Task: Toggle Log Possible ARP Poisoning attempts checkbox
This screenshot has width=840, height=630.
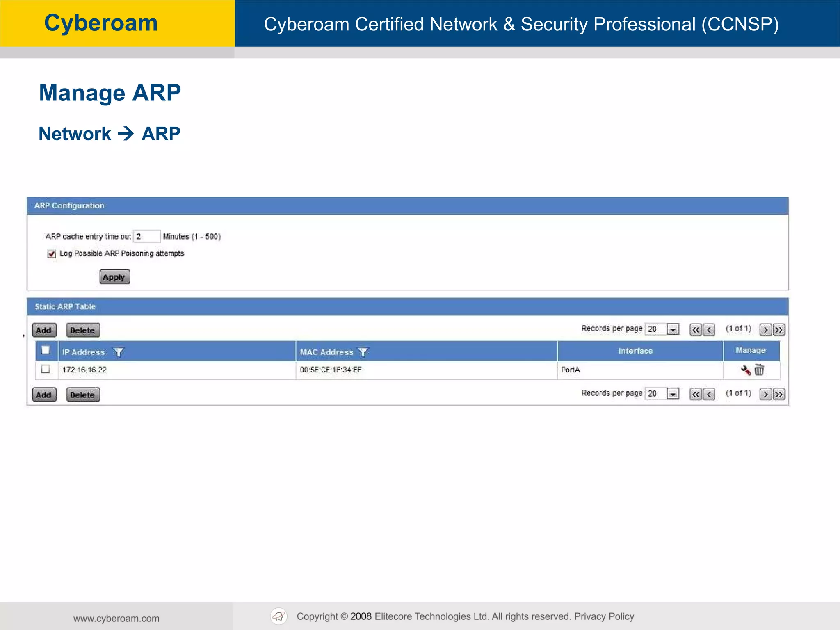Action: click(x=52, y=254)
